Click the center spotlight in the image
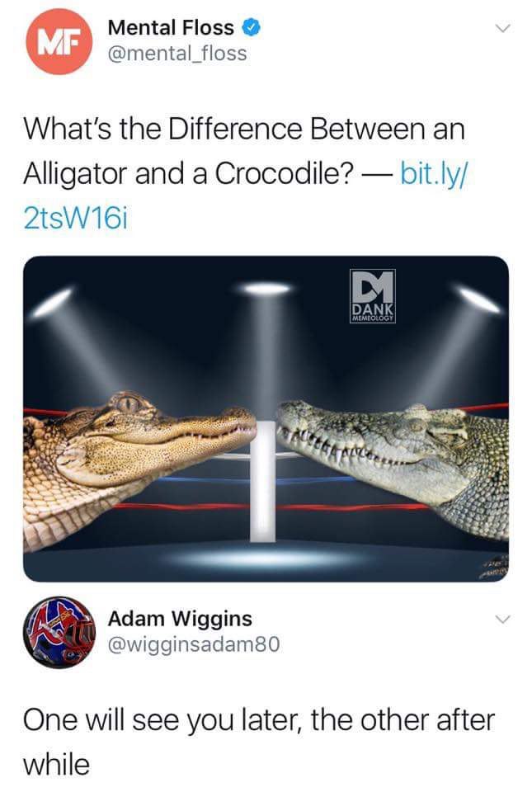The height and width of the screenshot is (792, 532). pyautogui.click(x=266, y=289)
